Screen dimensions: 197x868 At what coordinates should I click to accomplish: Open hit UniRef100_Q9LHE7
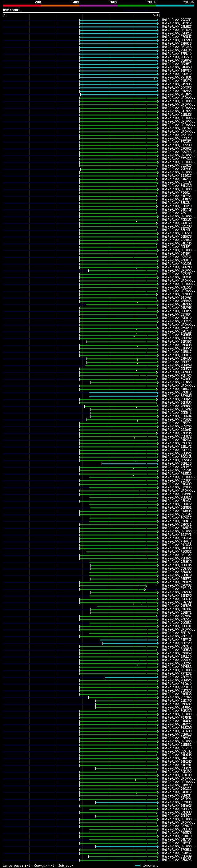(177, 26)
